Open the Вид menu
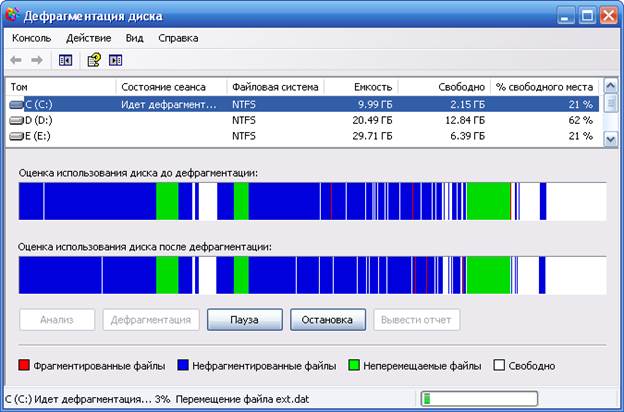Image resolution: width=624 pixels, height=412 pixels. [135, 38]
